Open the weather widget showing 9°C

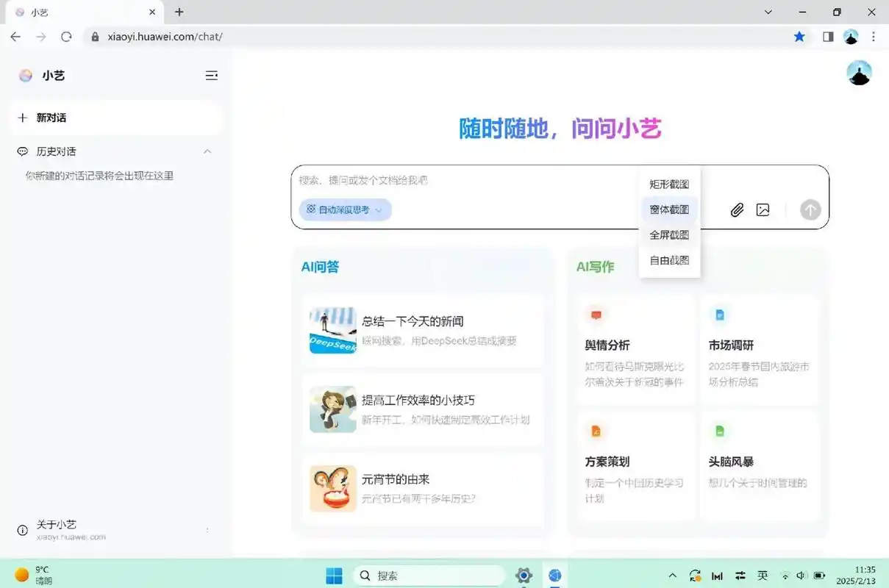click(x=34, y=575)
